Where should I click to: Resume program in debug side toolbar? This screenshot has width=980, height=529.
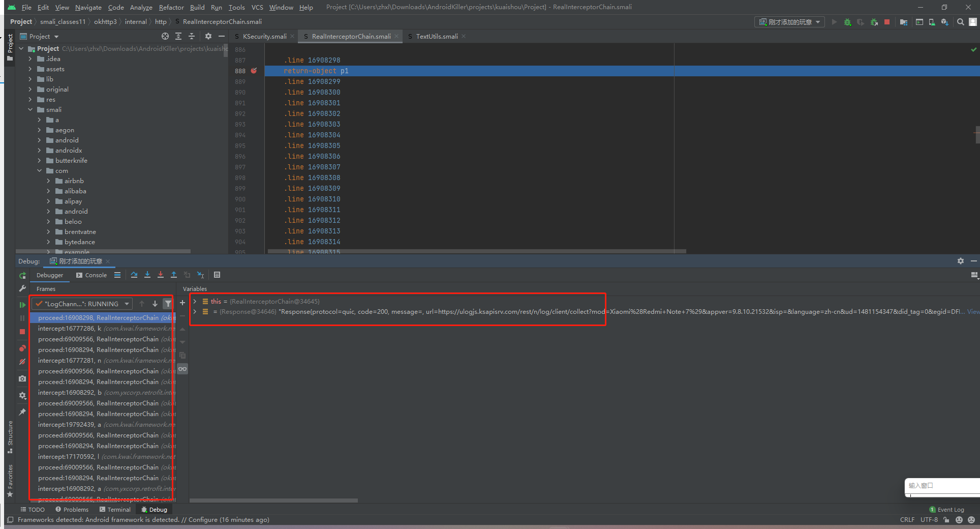tap(22, 305)
